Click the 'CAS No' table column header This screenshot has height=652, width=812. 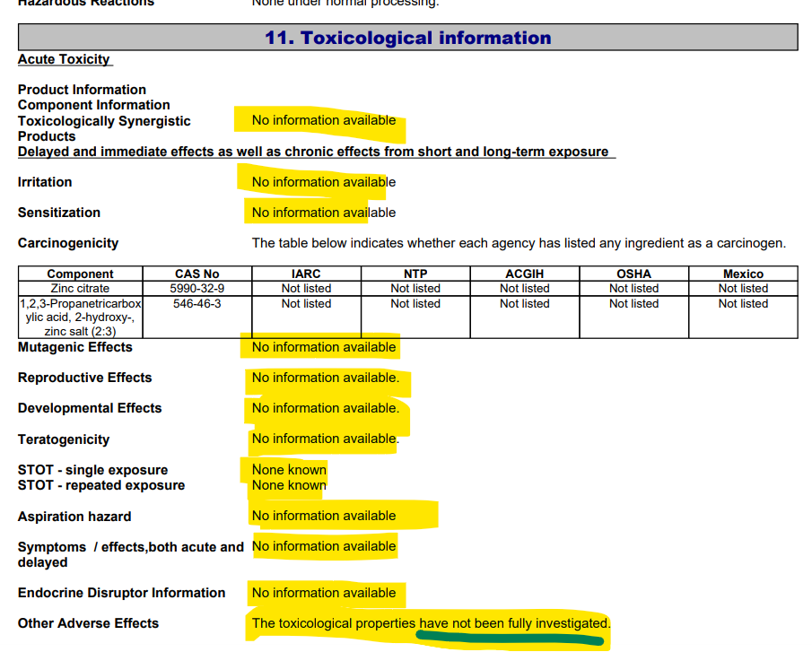196,274
